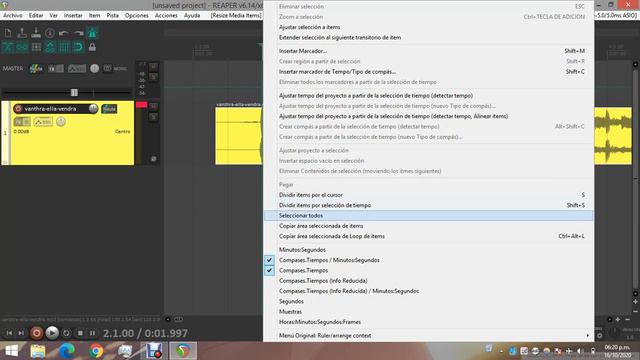Screen dimensions: 640x360
Task: Open Microsoft Edge from the taskbar
Action: tap(67, 351)
